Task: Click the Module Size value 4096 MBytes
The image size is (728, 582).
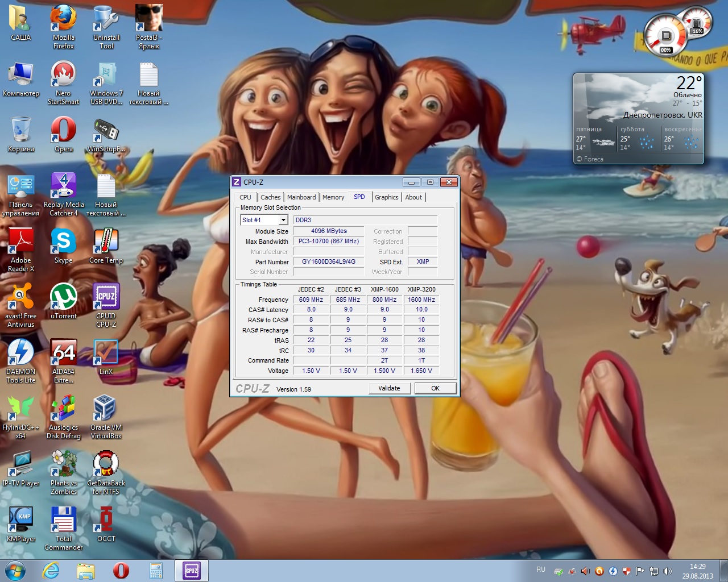Action: [329, 231]
